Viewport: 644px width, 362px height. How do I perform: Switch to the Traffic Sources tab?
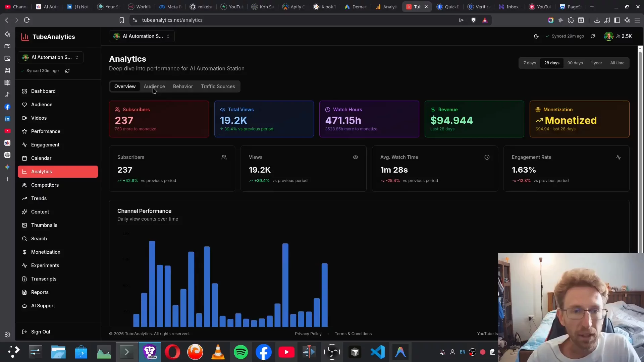point(218,86)
